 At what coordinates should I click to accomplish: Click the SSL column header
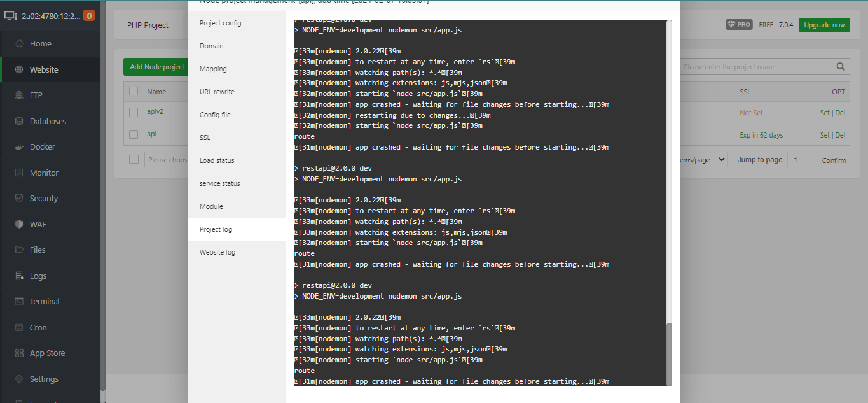tap(745, 92)
